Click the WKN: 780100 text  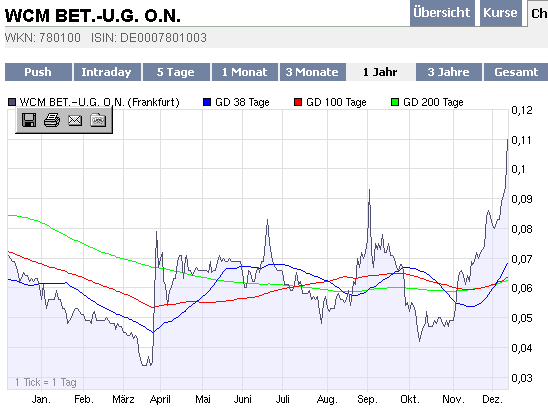tap(43, 38)
